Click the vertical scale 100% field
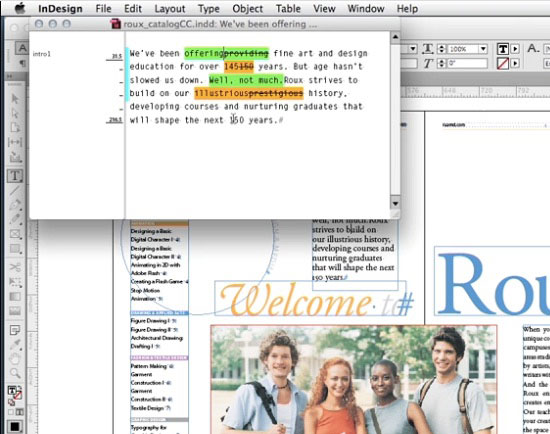This screenshot has height=434, width=550. (x=463, y=49)
